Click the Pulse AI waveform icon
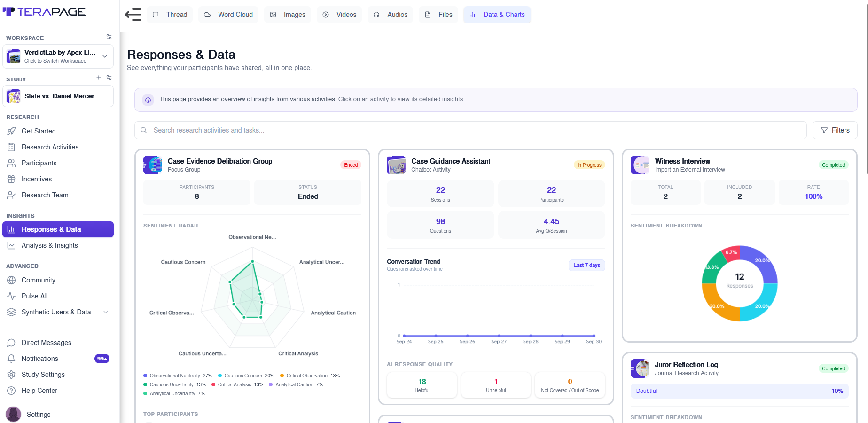Viewport: 868px width, 423px height. click(x=11, y=296)
